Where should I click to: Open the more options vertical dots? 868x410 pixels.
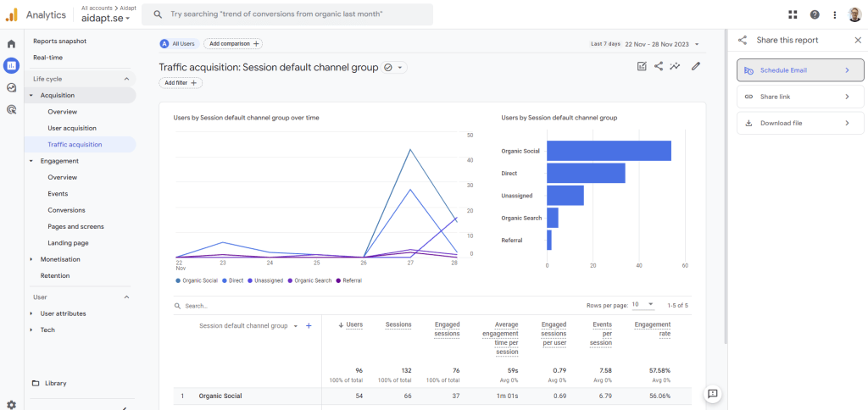(x=834, y=14)
